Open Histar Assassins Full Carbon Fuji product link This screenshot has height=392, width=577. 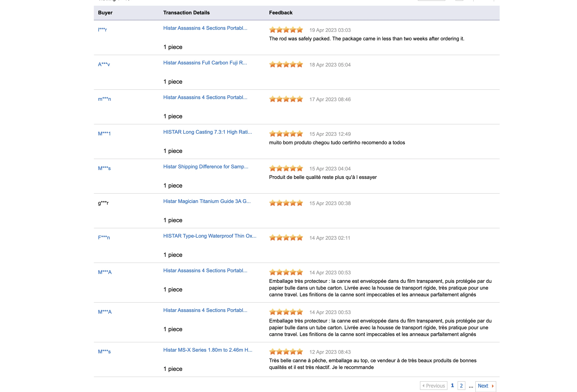click(x=205, y=63)
